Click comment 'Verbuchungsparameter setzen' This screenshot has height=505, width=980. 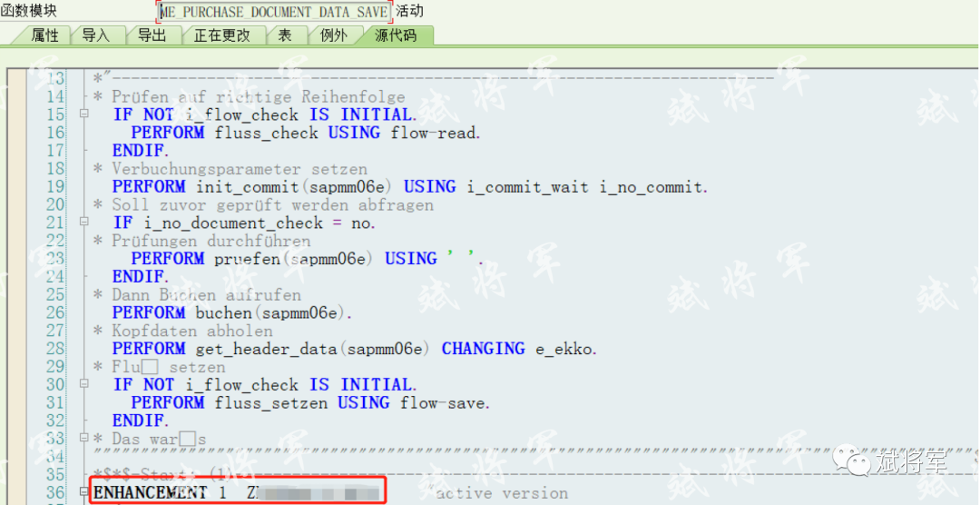pyautogui.click(x=240, y=169)
